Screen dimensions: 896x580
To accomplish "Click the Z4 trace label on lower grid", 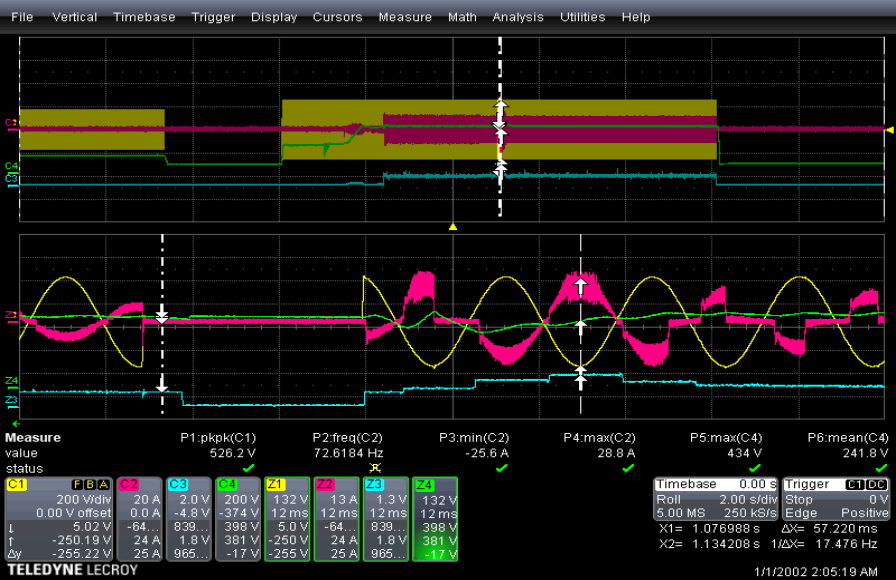I will tap(11, 381).
